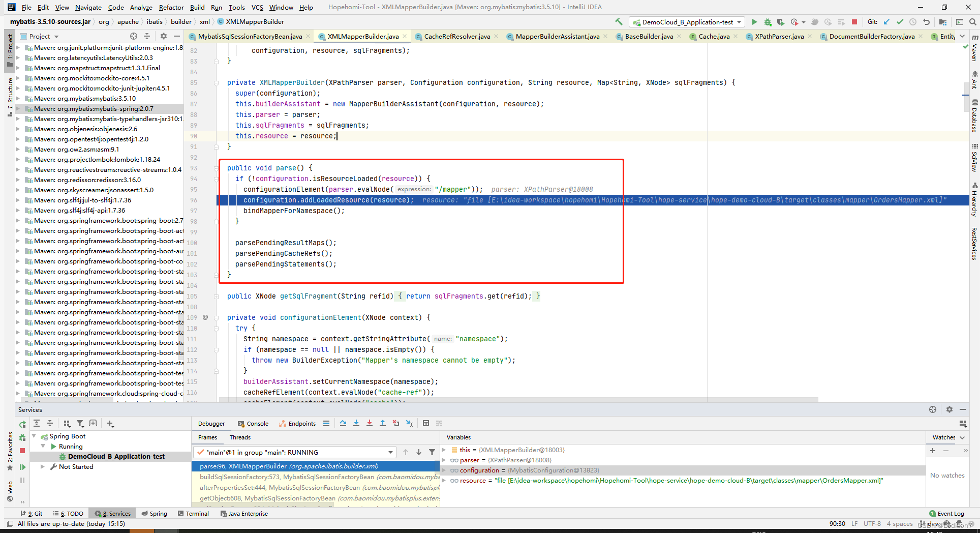The height and width of the screenshot is (533, 980).
Task: Open Event Log in status bar
Action: (946, 514)
